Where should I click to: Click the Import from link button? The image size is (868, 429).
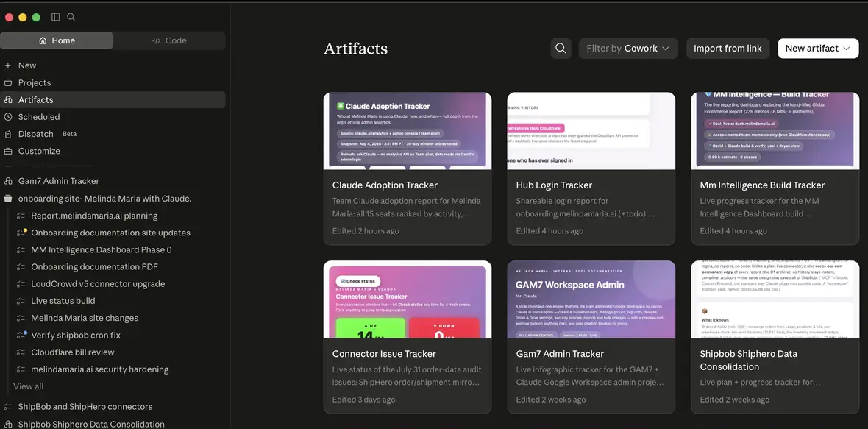click(x=728, y=48)
